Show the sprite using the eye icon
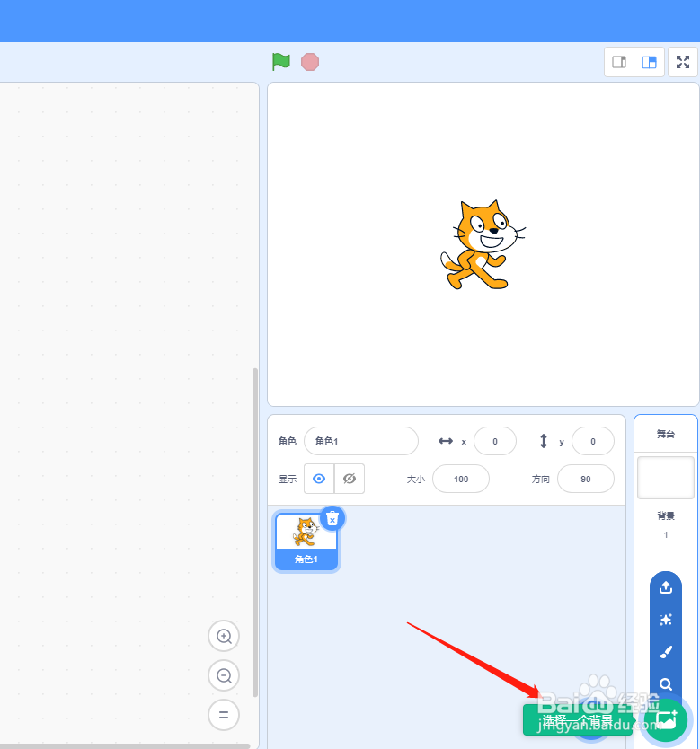Image resolution: width=700 pixels, height=749 pixels. click(x=319, y=479)
